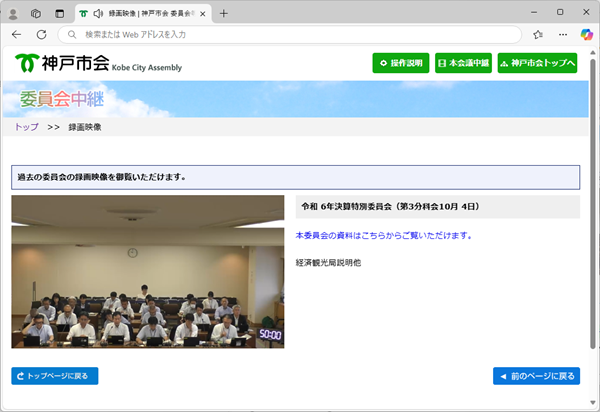Open the committee materials link 本委員会の資料
This screenshot has width=600, height=412.
383,236
